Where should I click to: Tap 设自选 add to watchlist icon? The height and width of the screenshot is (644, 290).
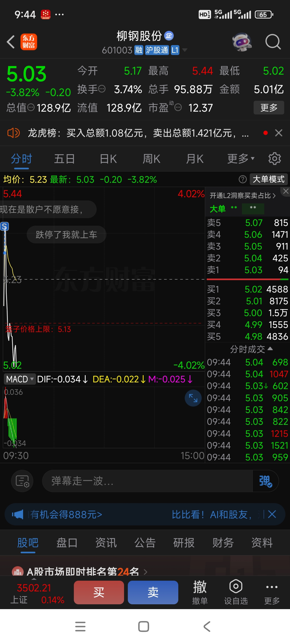[x=236, y=592]
